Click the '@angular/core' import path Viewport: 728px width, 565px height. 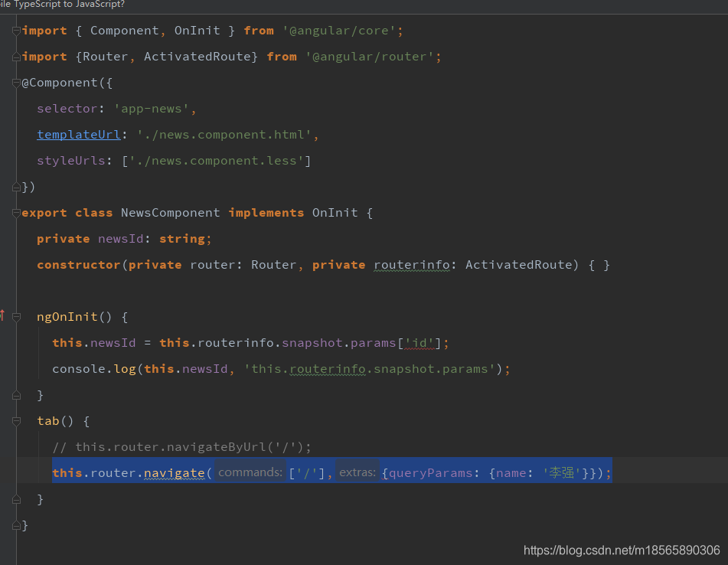tap(339, 31)
